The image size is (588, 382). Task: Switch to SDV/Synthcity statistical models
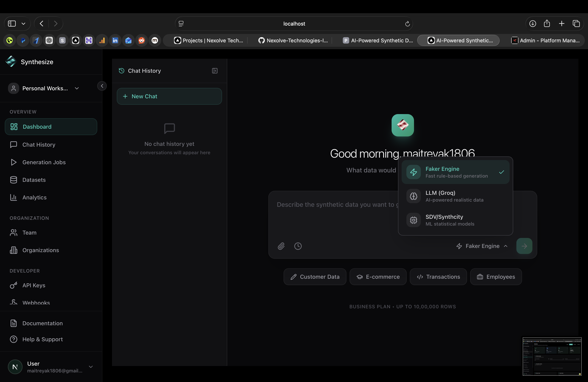[455, 220]
